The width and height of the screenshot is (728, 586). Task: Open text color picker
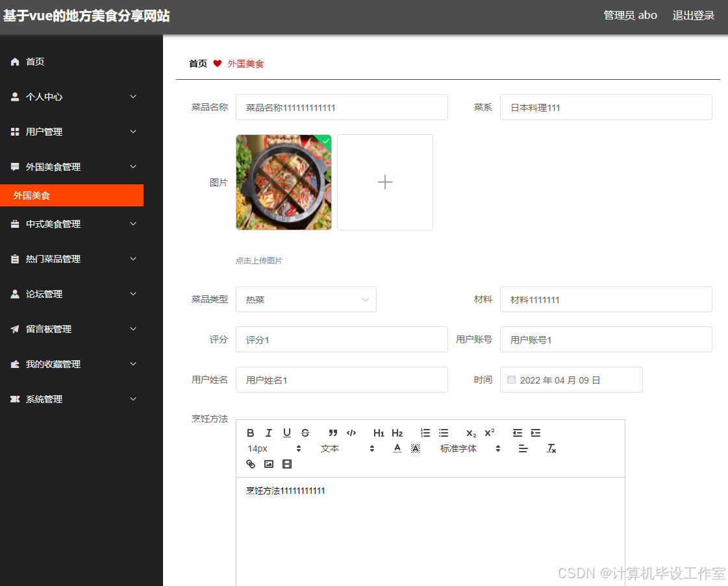click(397, 448)
